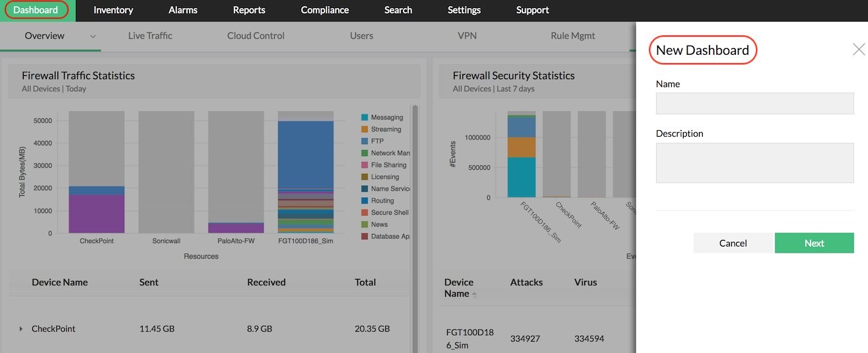Image resolution: width=868 pixels, height=353 pixels.
Task: Open the Rule Mgmt tab
Action: click(573, 36)
